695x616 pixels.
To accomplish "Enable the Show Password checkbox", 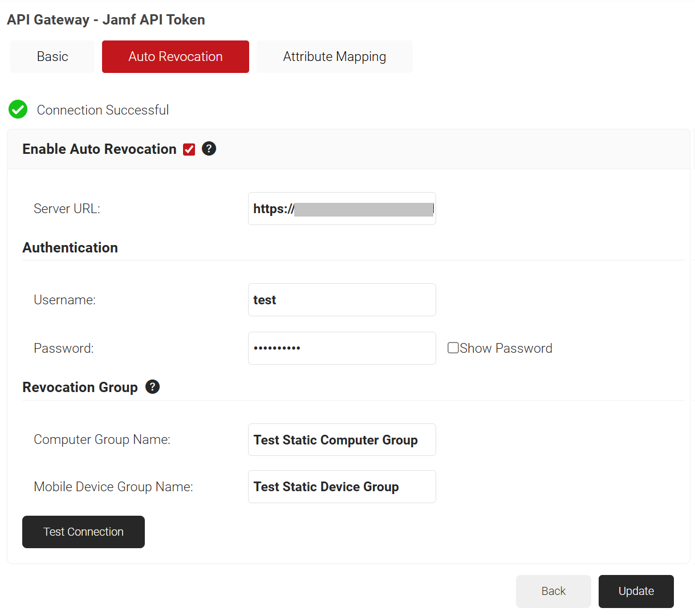I will (x=453, y=348).
